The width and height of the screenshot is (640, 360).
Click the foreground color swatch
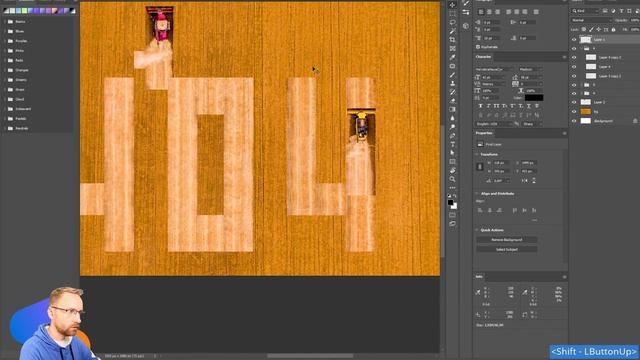451,202
